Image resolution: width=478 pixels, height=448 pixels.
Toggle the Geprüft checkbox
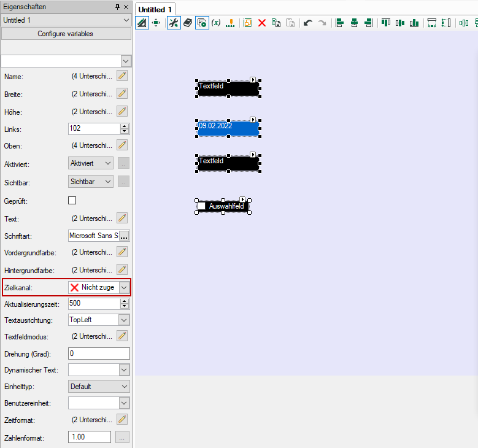(72, 201)
